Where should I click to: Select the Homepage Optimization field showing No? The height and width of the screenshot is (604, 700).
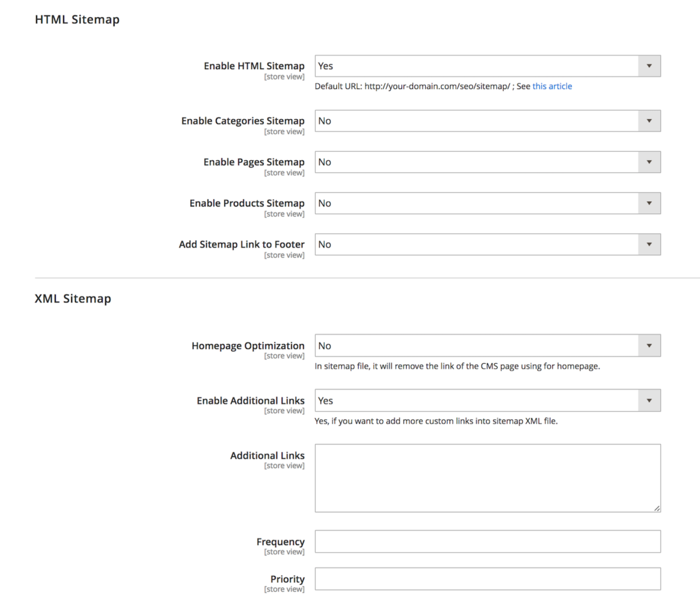[487, 346]
